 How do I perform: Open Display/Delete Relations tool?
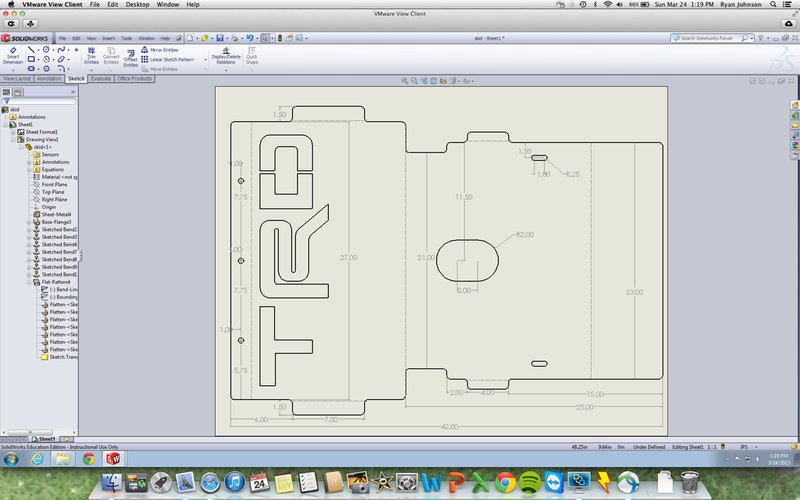tap(226, 56)
